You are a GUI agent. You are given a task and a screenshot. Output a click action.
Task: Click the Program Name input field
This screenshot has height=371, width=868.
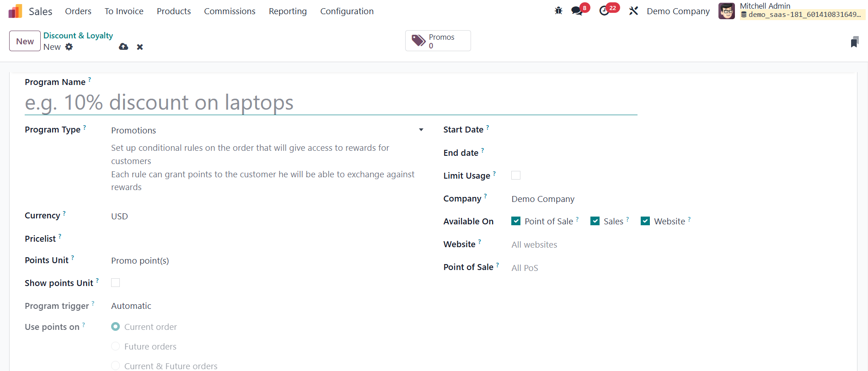(x=330, y=103)
